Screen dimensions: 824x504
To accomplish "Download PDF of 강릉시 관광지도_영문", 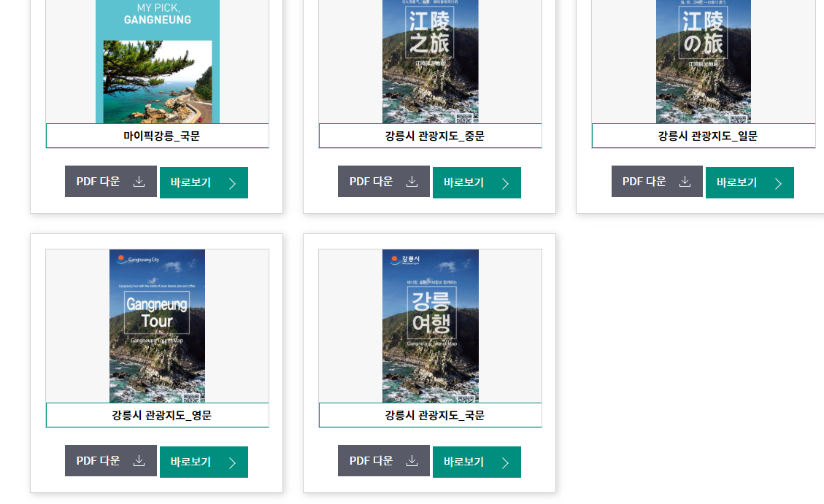I will point(111,460).
